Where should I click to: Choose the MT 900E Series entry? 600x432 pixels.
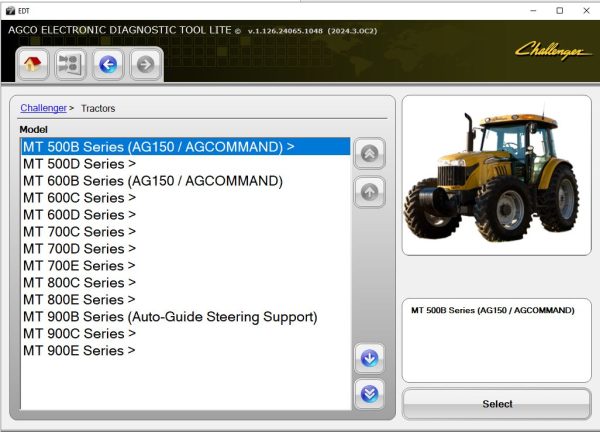pyautogui.click(x=186, y=350)
